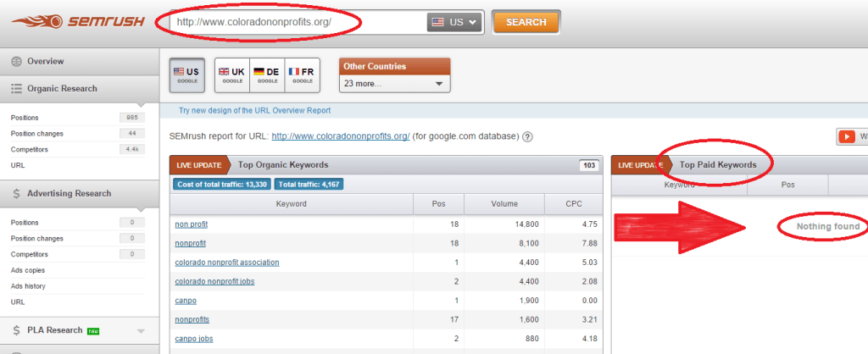
Task: Select the UK Google database
Action: pyautogui.click(x=232, y=75)
